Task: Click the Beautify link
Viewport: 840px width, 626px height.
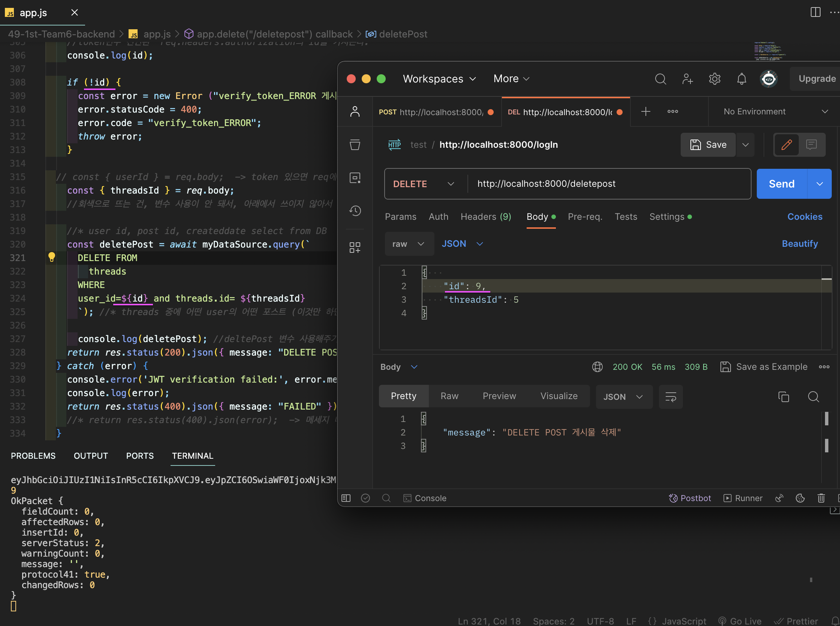Action: pyautogui.click(x=800, y=244)
